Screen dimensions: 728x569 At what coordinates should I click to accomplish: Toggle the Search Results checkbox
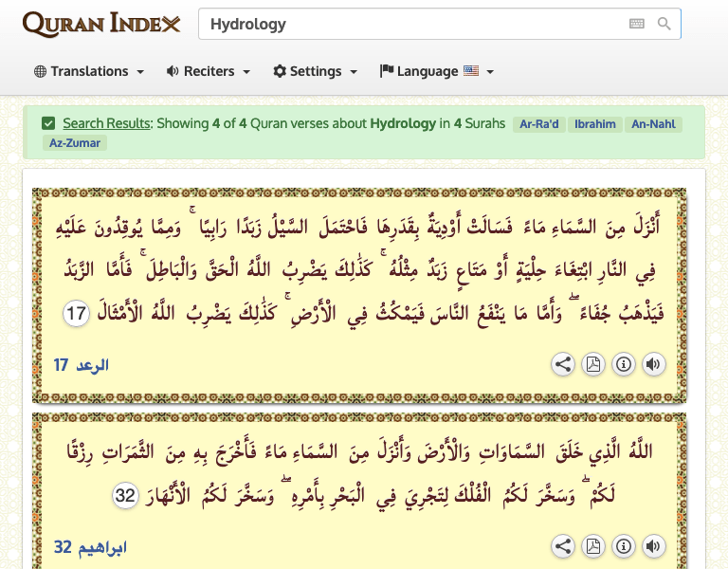pyautogui.click(x=48, y=123)
